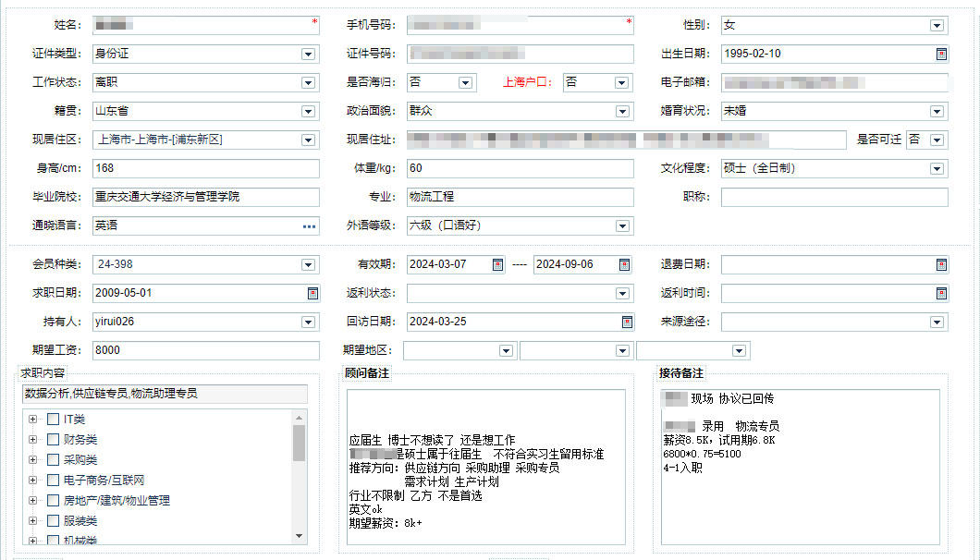Open the second 期望地区 dropdown
The height and width of the screenshot is (560, 980).
point(622,351)
